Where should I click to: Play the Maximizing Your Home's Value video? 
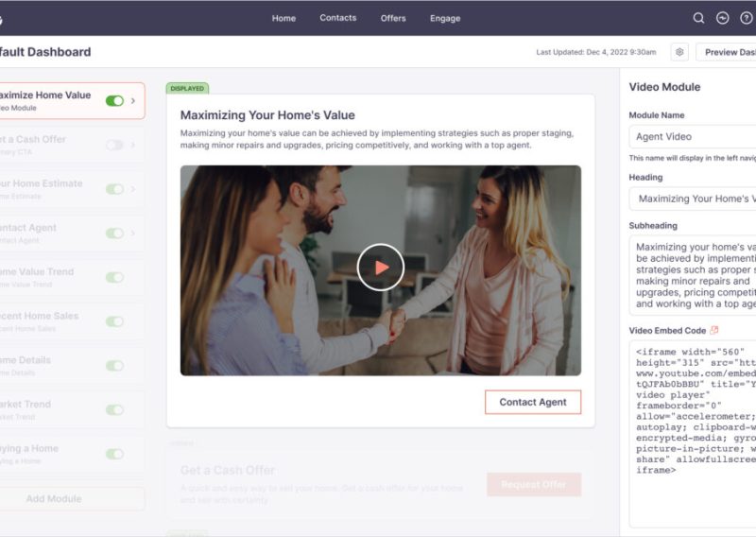tap(381, 268)
